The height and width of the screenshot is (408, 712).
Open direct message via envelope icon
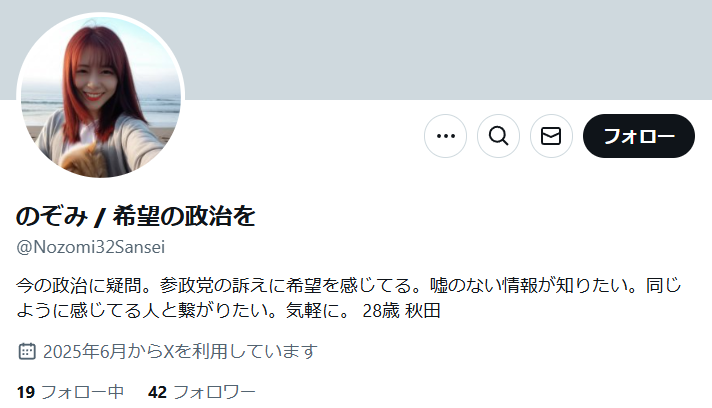(551, 136)
